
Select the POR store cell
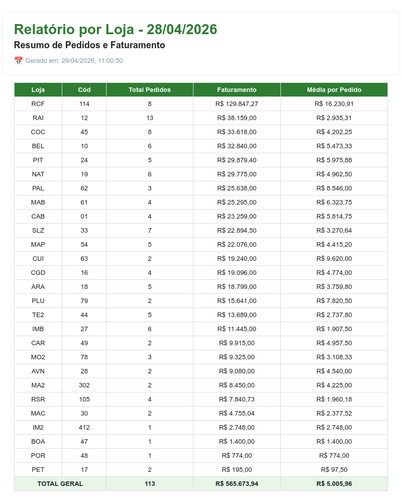point(38,455)
